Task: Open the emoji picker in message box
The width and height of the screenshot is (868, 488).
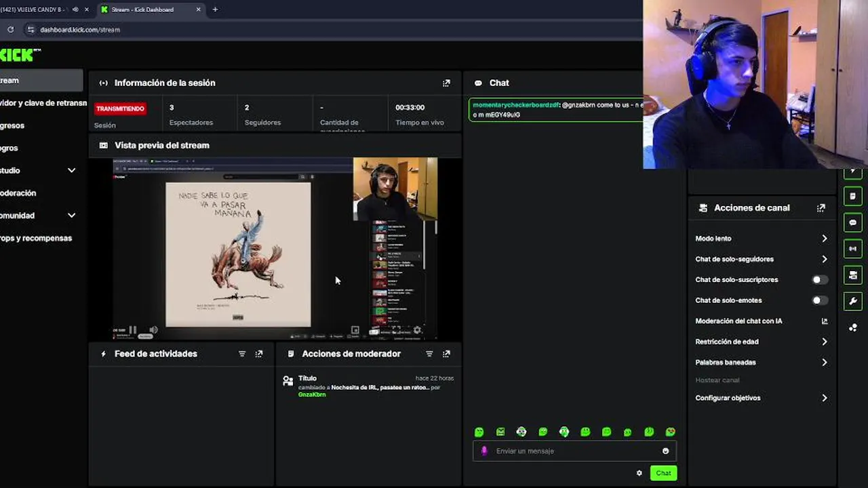Action: (x=665, y=451)
